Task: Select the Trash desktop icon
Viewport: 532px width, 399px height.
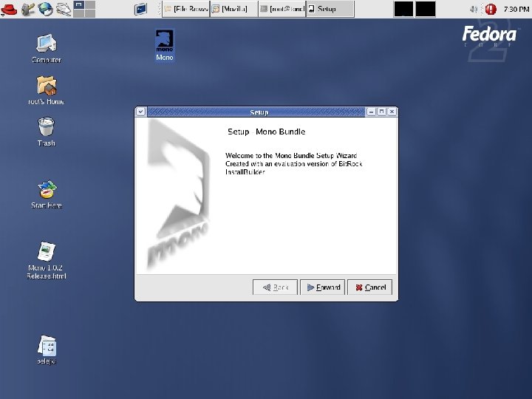Action: coord(46,132)
